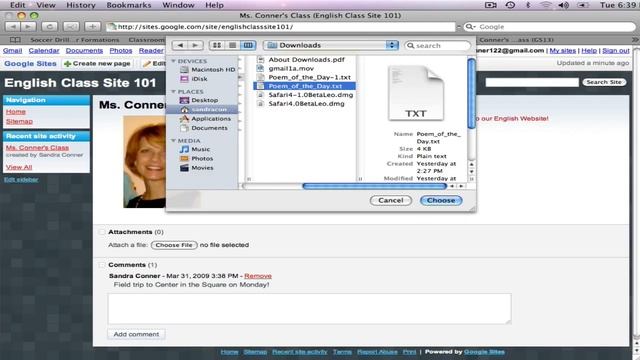
Task: Open the Window menu
Action: point(178,5)
